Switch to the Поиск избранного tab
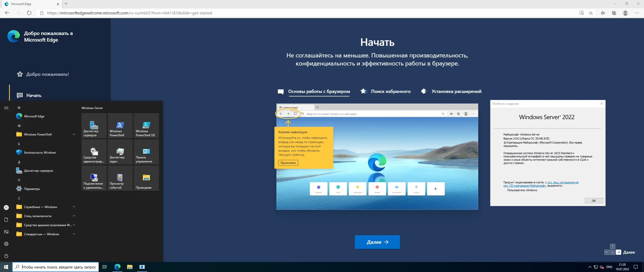 tap(390, 91)
